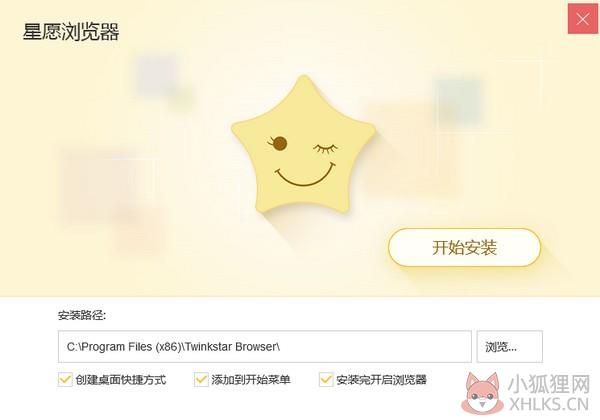Click the 创建桌面快捷方式 label text
The image size is (600, 420).
(121, 380)
